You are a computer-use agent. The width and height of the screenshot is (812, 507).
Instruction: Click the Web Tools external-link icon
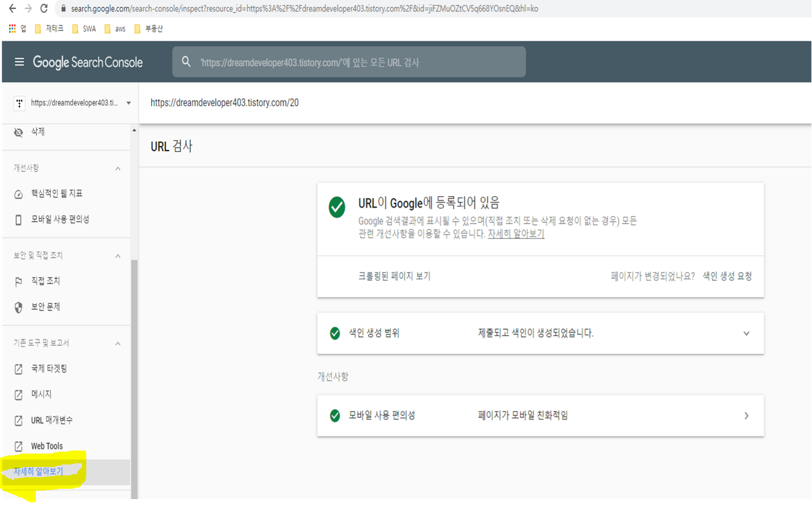coord(18,446)
